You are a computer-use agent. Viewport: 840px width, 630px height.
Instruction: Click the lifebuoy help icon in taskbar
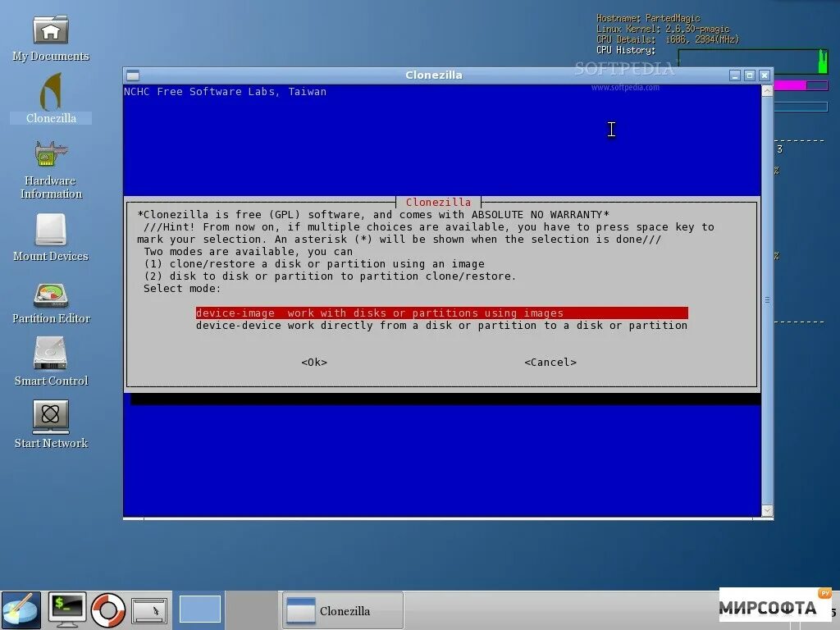pos(108,610)
